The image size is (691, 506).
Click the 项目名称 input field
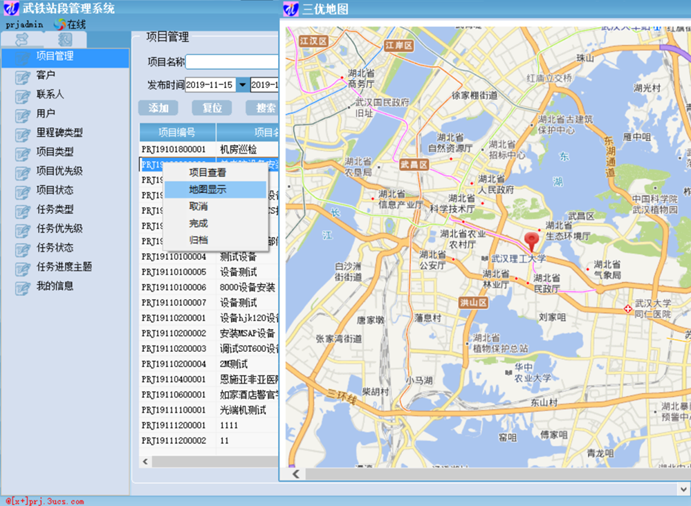pos(232,62)
